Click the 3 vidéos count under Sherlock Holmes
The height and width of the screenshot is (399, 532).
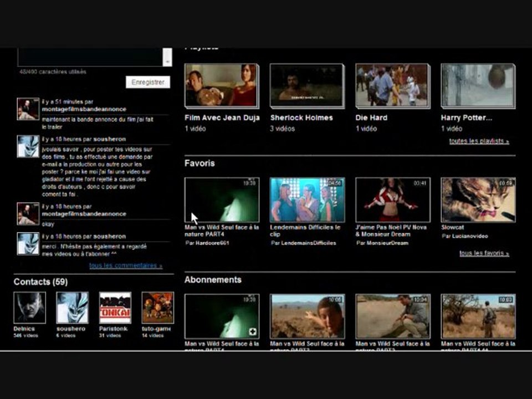(x=282, y=129)
